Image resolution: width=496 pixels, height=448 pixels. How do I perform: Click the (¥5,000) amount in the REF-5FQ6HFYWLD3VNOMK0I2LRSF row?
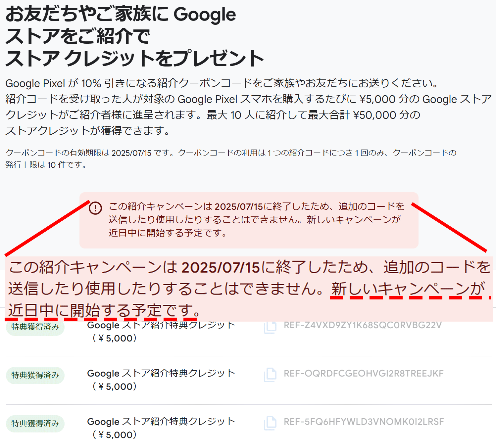[x=114, y=435]
